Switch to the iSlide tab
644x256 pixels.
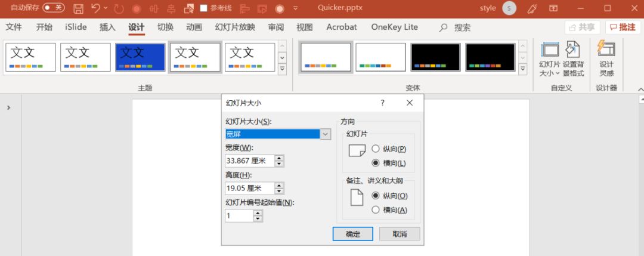[76, 27]
